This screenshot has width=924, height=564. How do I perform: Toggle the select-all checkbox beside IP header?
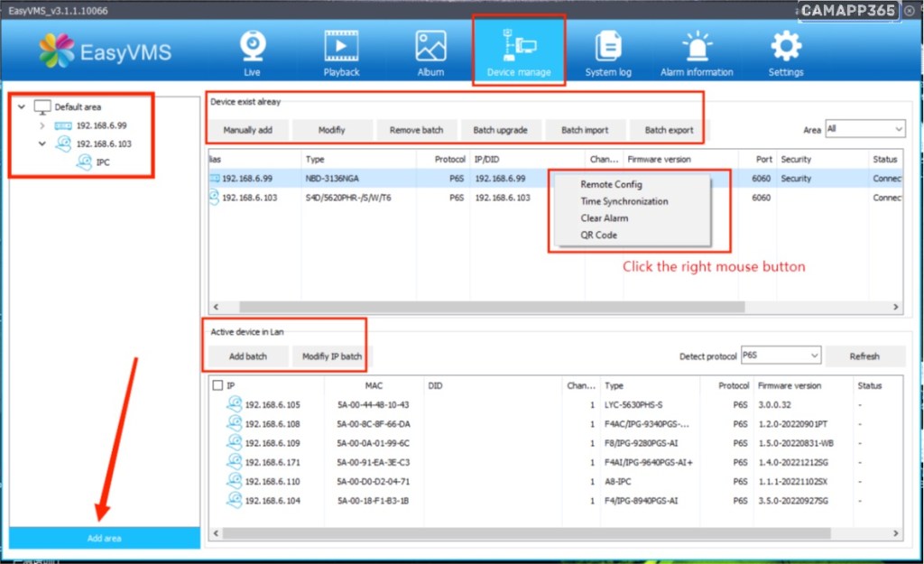(x=217, y=385)
